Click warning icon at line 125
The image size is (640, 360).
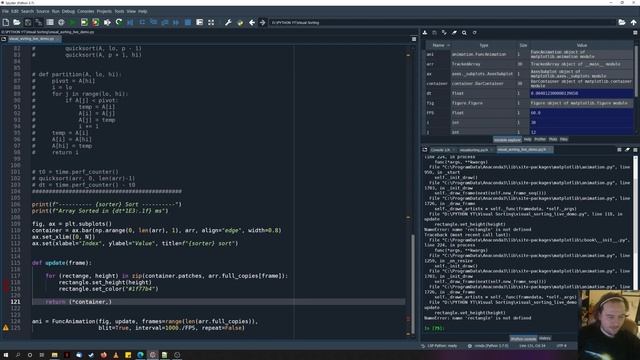(x=6, y=328)
